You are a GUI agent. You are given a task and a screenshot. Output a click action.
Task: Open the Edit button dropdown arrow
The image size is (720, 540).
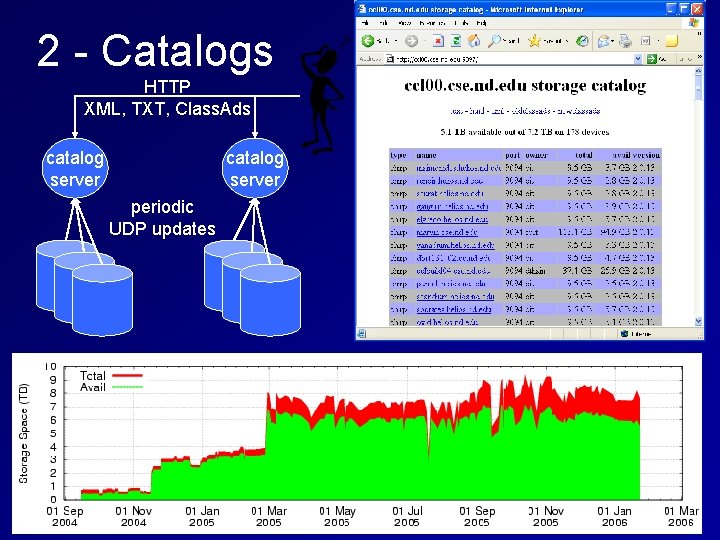658,41
